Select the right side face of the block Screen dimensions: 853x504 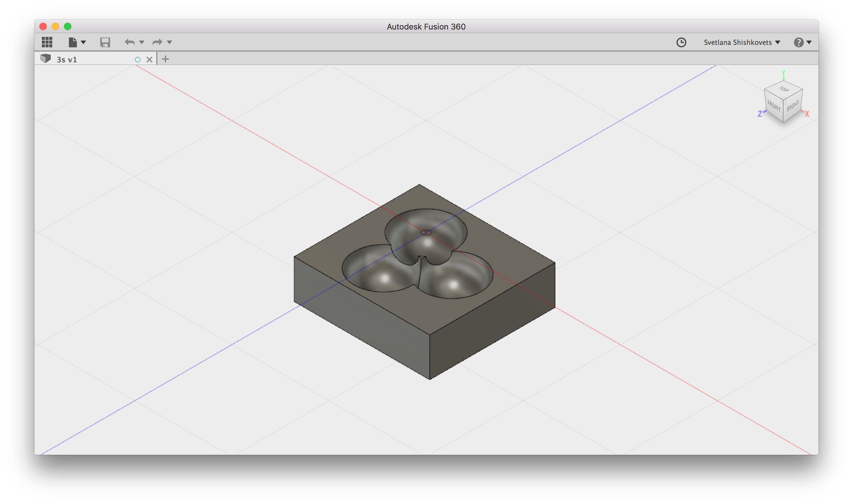492,321
